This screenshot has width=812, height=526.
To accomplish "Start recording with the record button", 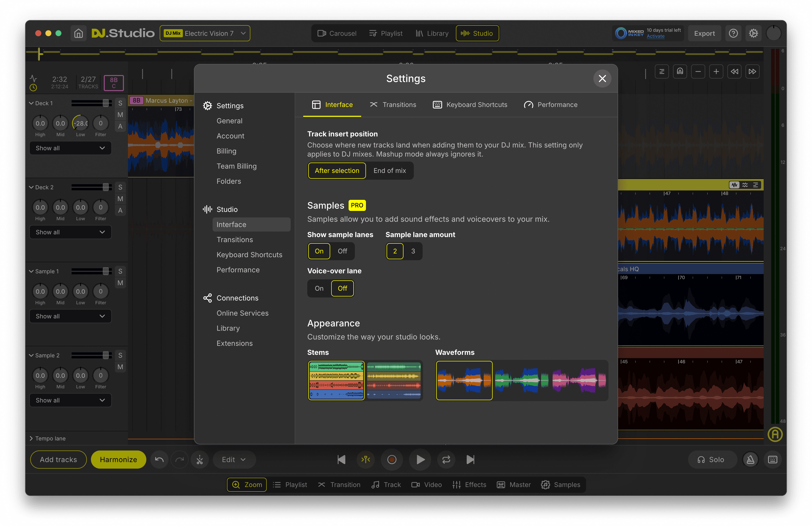I will pyautogui.click(x=392, y=460).
